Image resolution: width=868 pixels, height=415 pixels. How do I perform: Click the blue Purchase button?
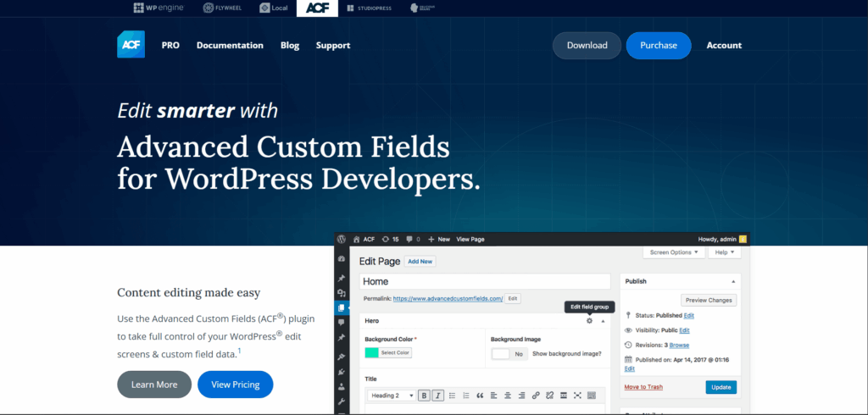(659, 46)
